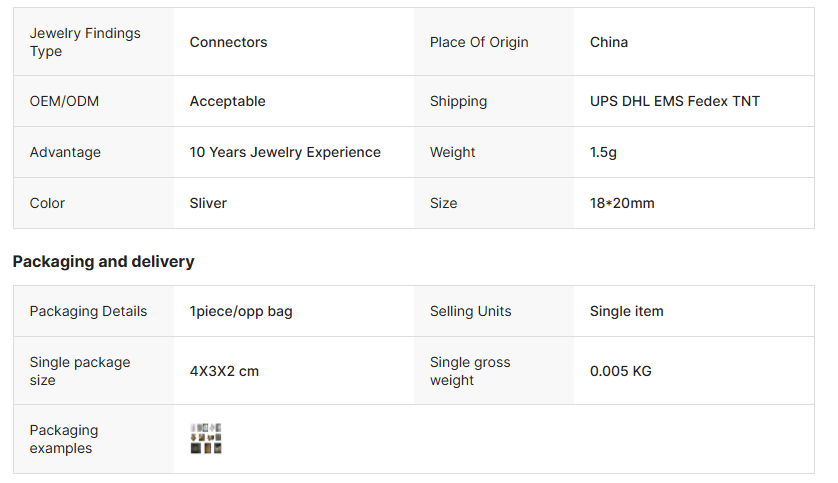Click the 18*20mm size value
Viewport: 838px width, 483px height.
tap(622, 203)
